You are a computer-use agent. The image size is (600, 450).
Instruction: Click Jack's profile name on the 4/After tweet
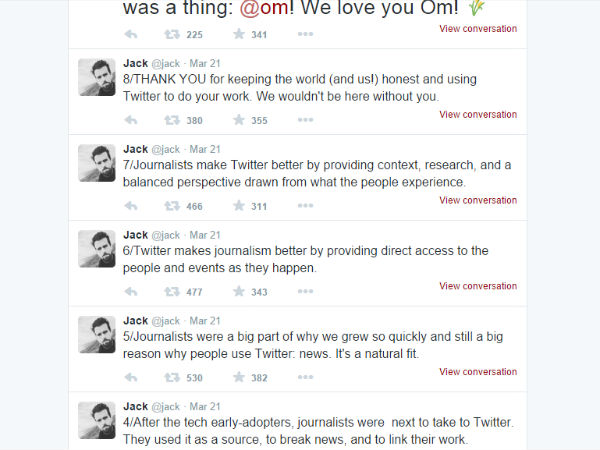tap(135, 407)
